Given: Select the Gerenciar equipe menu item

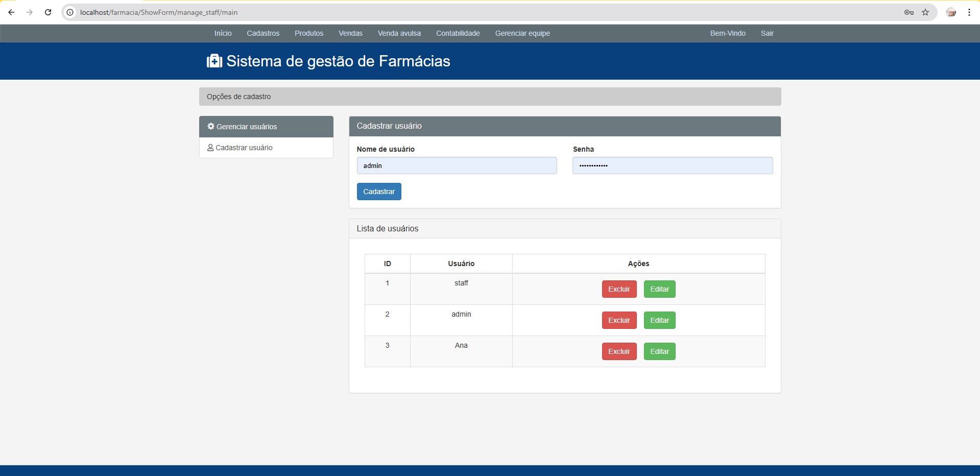Looking at the screenshot, I should pos(522,33).
